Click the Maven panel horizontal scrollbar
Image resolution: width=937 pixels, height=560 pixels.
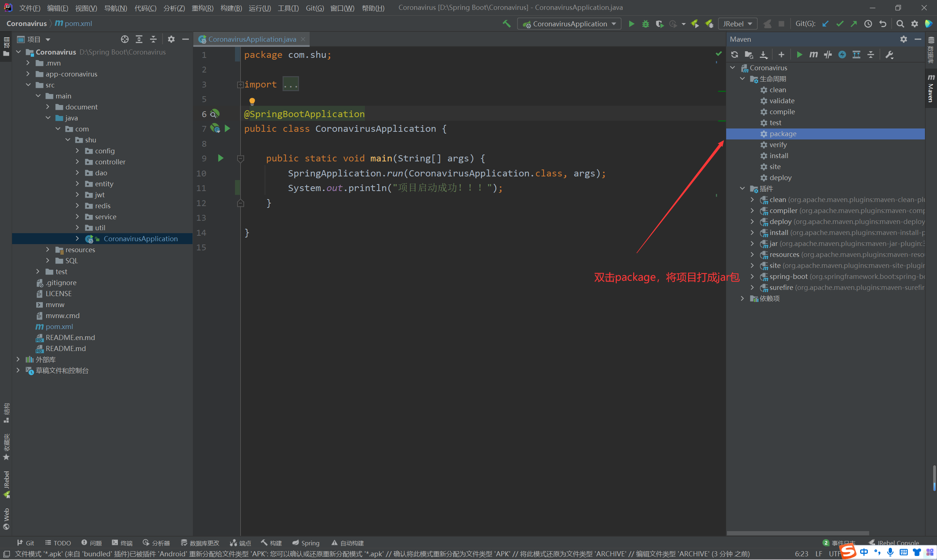[x=798, y=533]
